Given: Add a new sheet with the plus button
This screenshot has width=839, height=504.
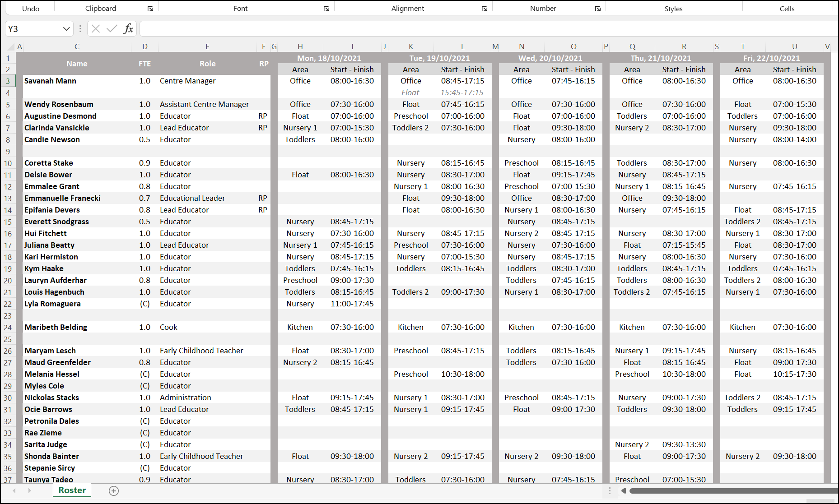Looking at the screenshot, I should (x=114, y=491).
